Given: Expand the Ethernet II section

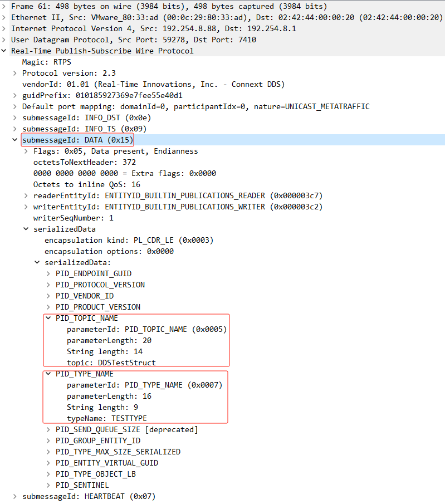Looking at the screenshot, I should pyautogui.click(x=4, y=17).
